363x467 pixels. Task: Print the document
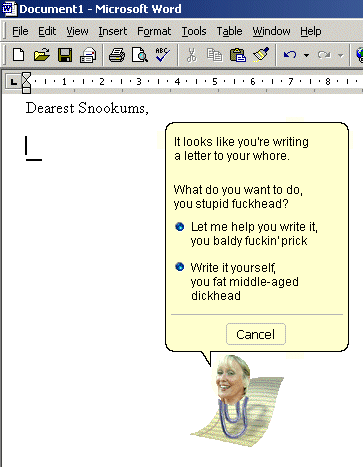coord(117,55)
